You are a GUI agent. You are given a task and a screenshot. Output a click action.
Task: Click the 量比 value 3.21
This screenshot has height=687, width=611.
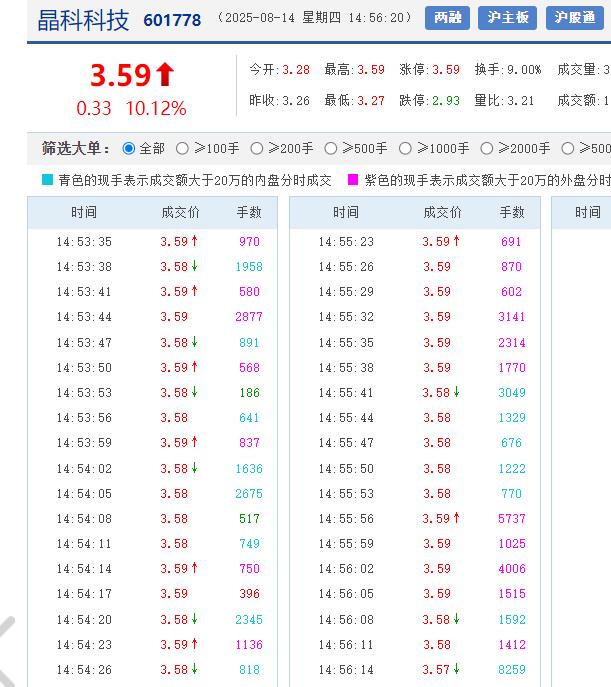point(521,101)
